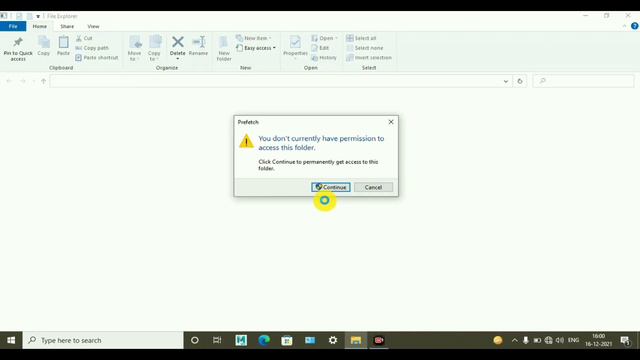Image resolution: width=640 pixels, height=360 pixels.
Task: Cancel the Prefetch permission dialog
Action: (373, 187)
